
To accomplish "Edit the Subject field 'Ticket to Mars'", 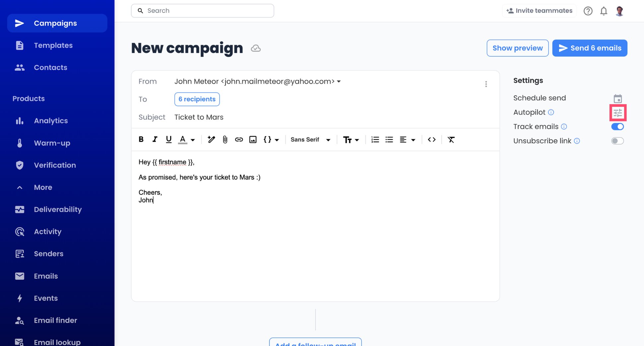I will [x=199, y=117].
